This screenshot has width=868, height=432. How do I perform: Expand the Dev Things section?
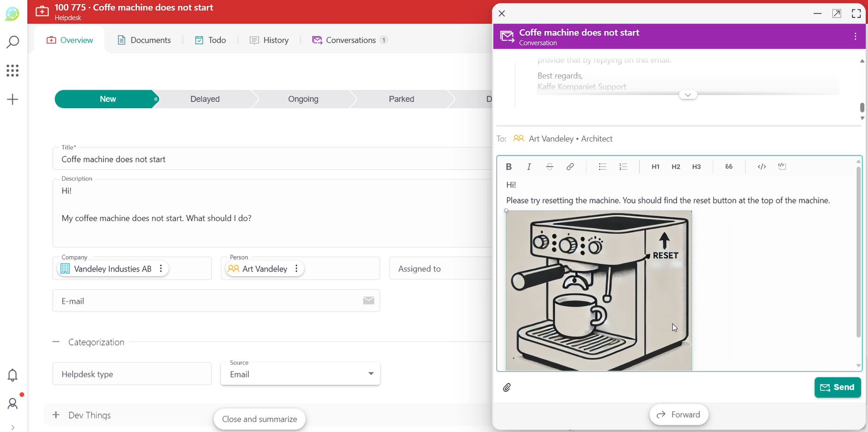tap(56, 415)
